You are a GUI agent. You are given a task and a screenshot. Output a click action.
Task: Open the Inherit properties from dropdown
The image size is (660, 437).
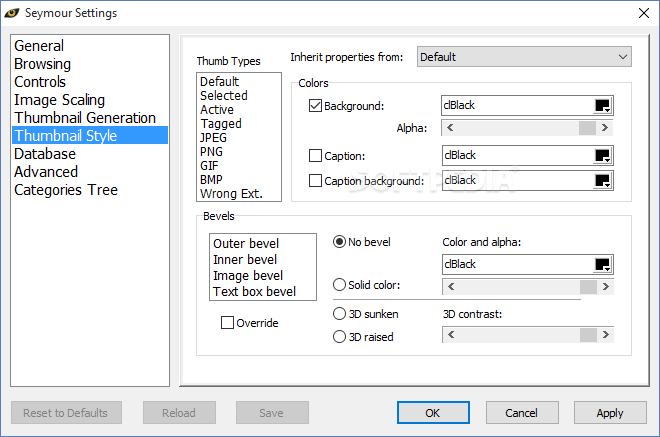524,57
